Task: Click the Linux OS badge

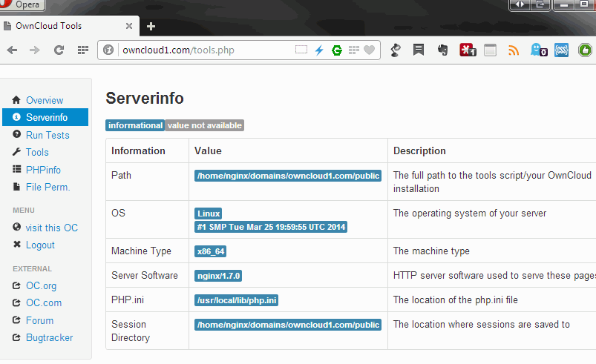Action: [209, 214]
